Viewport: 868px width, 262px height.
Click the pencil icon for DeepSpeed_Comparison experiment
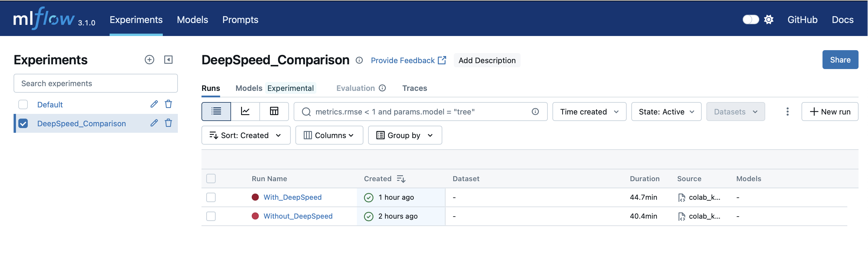pyautogui.click(x=154, y=123)
